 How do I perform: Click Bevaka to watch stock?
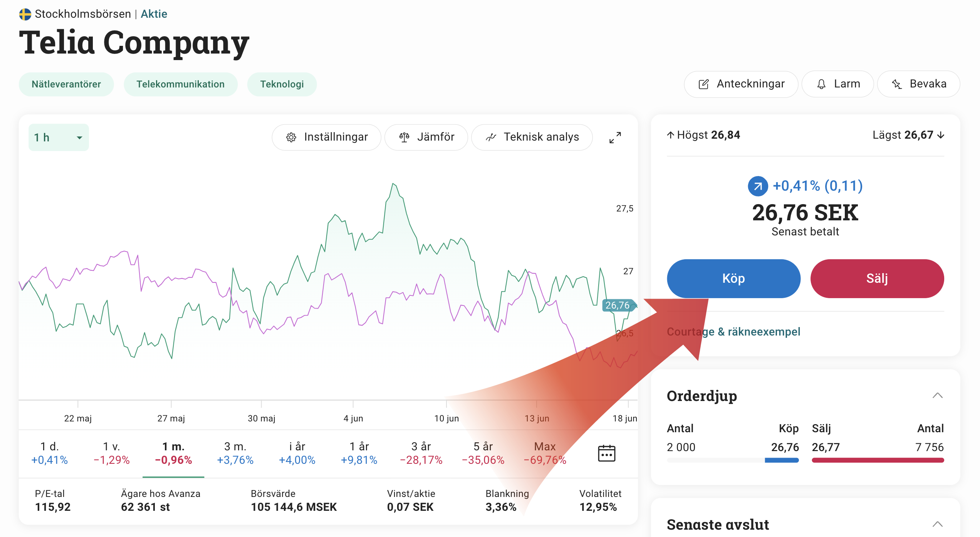pyautogui.click(x=919, y=84)
